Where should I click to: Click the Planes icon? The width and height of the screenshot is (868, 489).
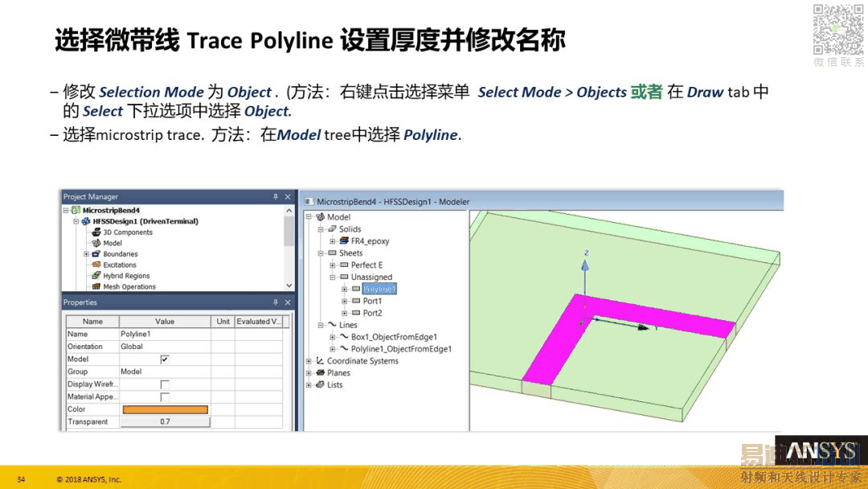click(320, 372)
